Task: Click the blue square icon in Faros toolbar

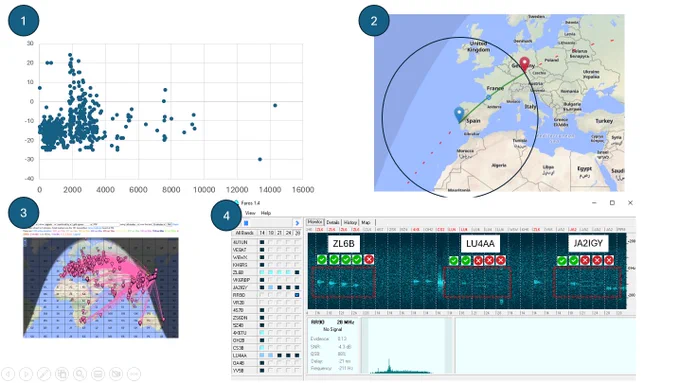Action: pyautogui.click(x=246, y=223)
